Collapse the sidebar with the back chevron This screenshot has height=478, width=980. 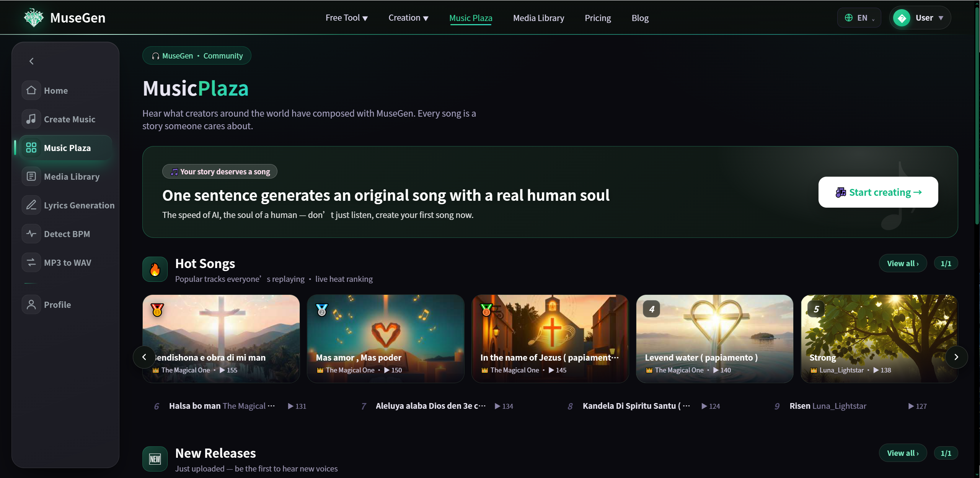point(31,61)
